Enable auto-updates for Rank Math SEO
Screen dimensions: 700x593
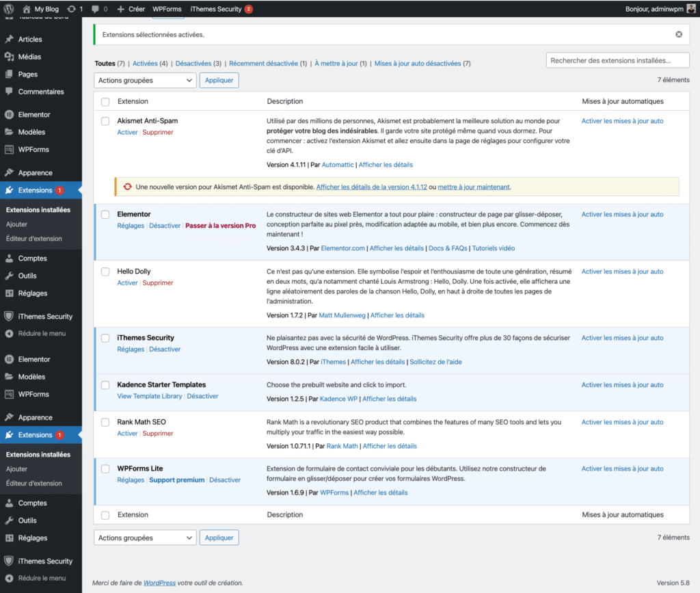click(x=622, y=422)
